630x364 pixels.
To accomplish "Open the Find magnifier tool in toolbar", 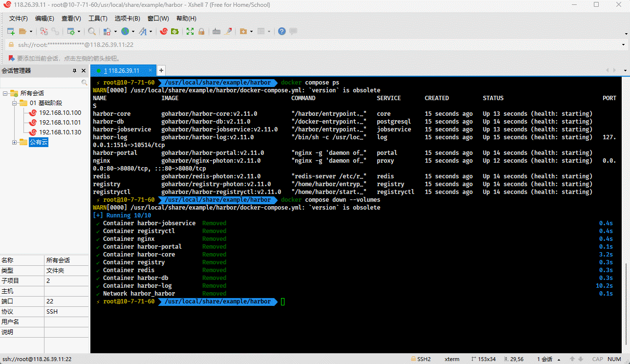I will click(x=92, y=31).
